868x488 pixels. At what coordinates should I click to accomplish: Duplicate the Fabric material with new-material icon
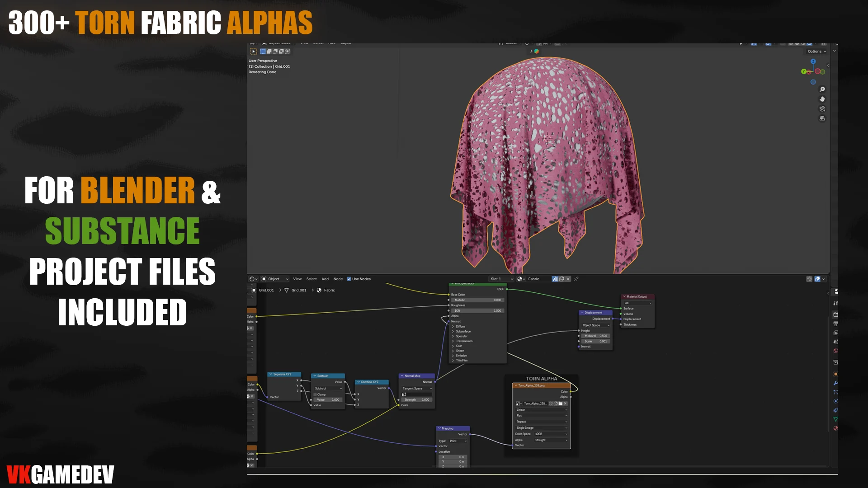[x=561, y=279]
